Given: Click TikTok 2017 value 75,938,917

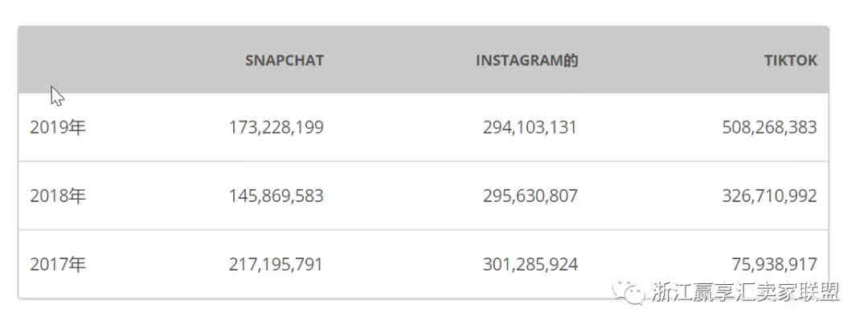Looking at the screenshot, I should pyautogui.click(x=775, y=265).
